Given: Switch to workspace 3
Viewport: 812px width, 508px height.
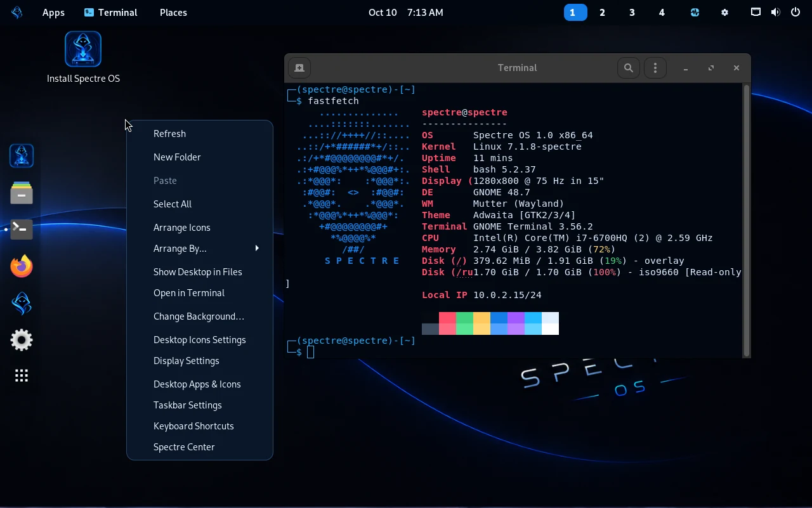Looking at the screenshot, I should (x=632, y=12).
